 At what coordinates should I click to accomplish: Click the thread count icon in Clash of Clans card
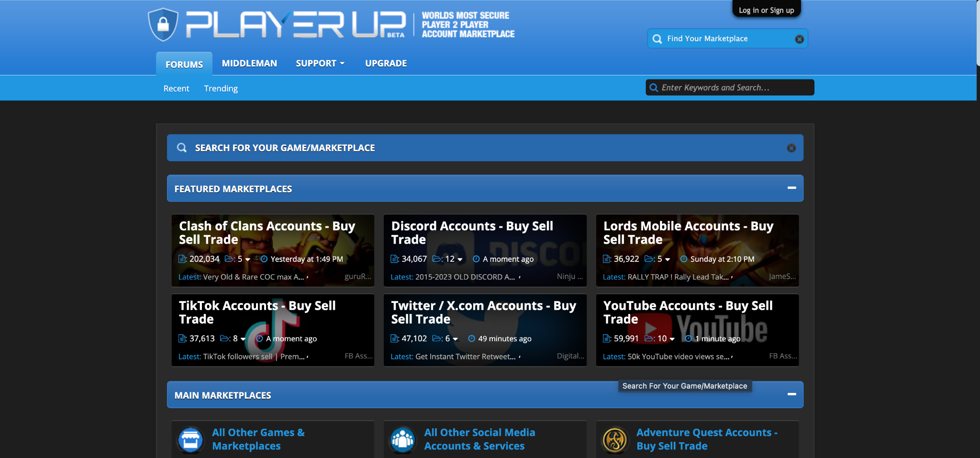[x=182, y=259]
